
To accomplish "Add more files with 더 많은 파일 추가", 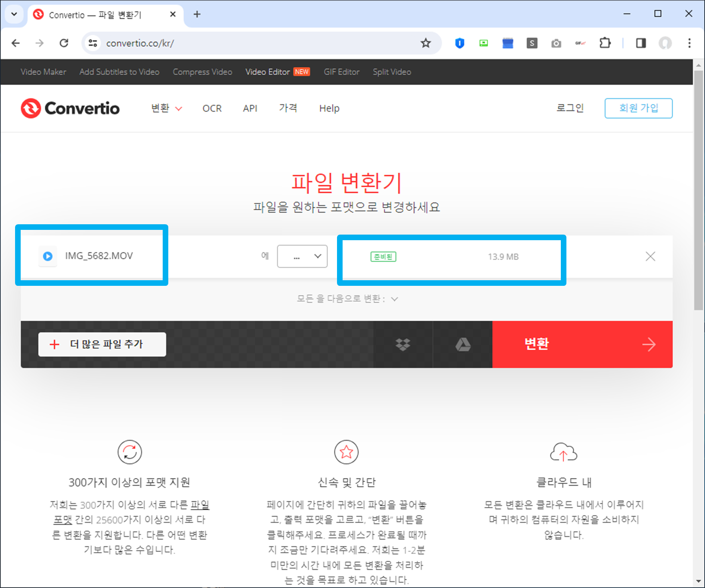I will click(102, 344).
